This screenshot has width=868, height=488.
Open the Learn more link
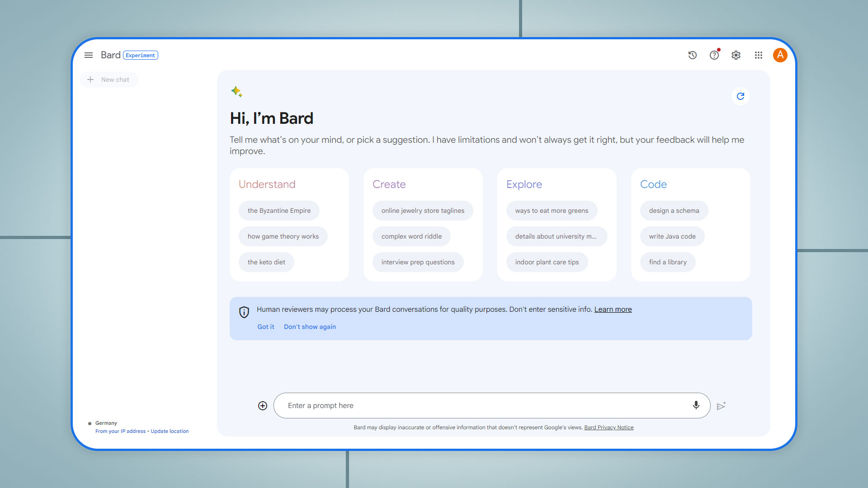(613, 310)
